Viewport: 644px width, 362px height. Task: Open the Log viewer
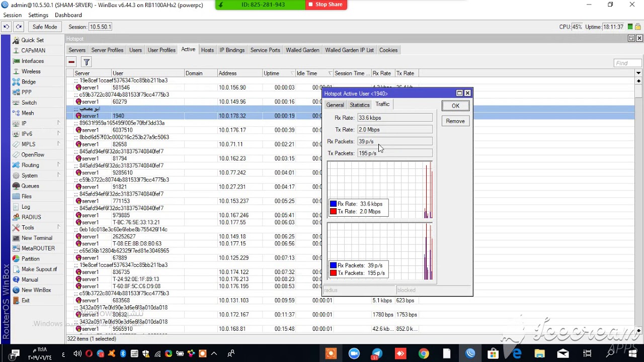tap(26, 207)
